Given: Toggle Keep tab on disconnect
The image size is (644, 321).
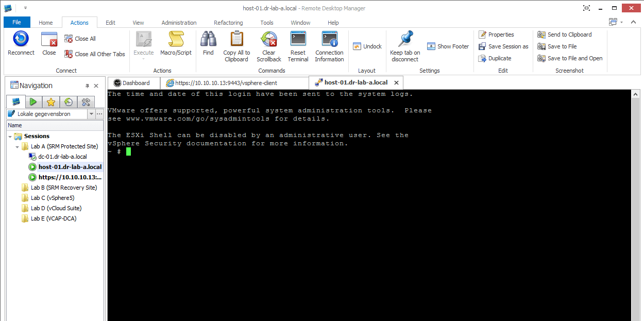Looking at the screenshot, I should pyautogui.click(x=405, y=46).
